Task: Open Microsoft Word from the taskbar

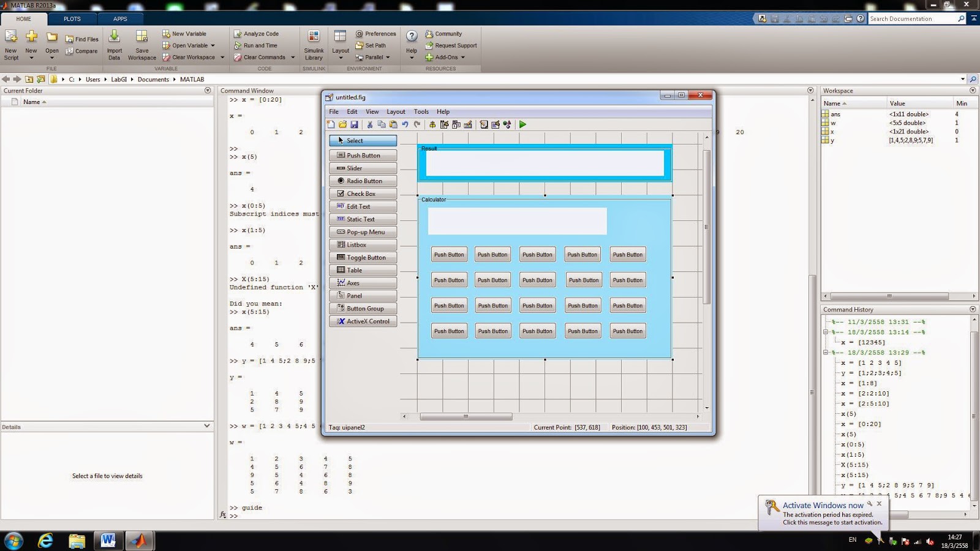Action: [108, 541]
